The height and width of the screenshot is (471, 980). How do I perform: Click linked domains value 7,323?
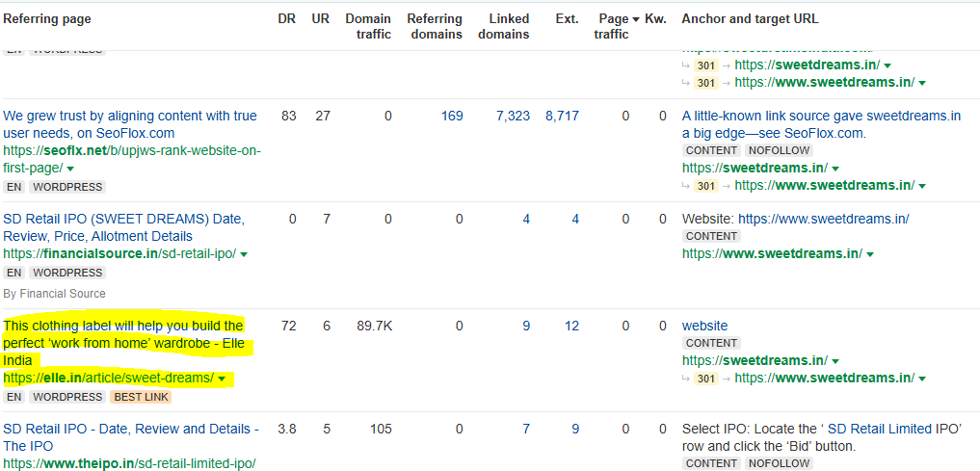click(x=513, y=116)
